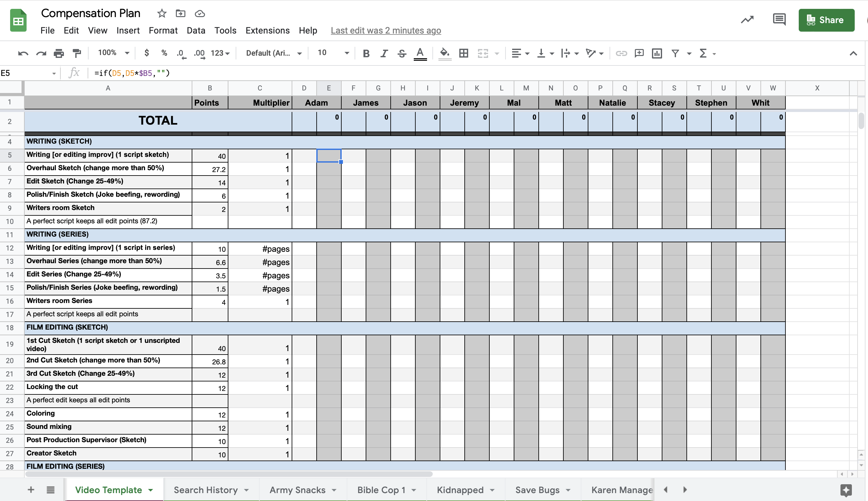The image size is (868, 501).
Task: Toggle strikethrough formatting
Action: (x=401, y=53)
